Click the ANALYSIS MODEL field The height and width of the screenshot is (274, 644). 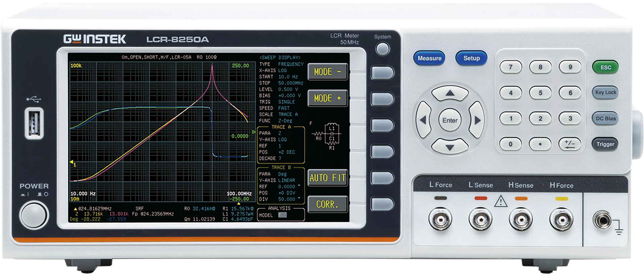point(282,215)
